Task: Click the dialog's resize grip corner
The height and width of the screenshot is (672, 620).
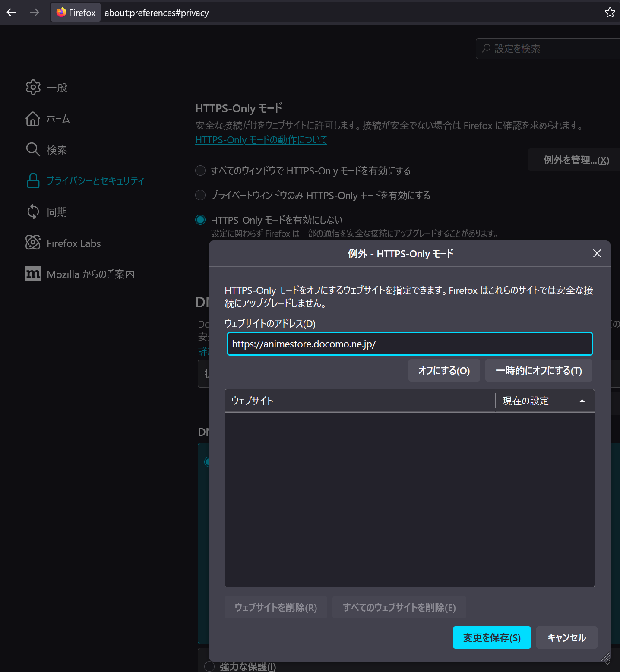Action: (x=606, y=657)
